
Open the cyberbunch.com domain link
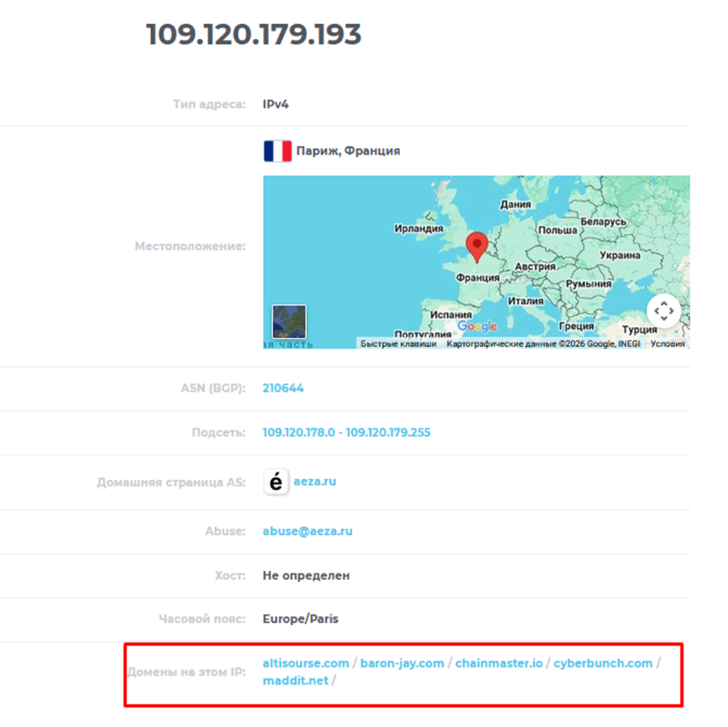(603, 663)
